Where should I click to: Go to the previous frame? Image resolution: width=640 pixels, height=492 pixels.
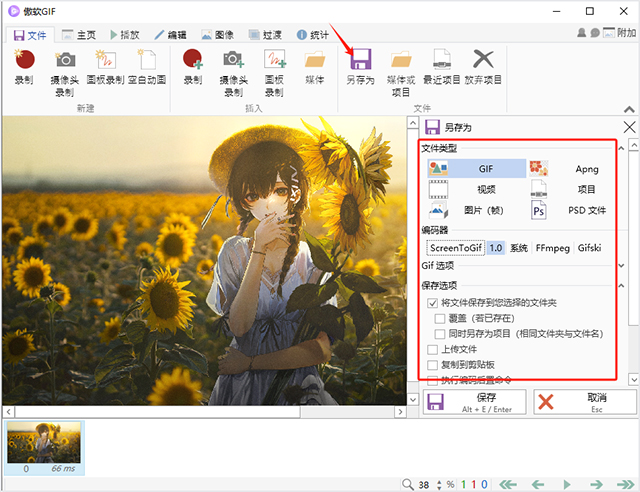pos(538,485)
